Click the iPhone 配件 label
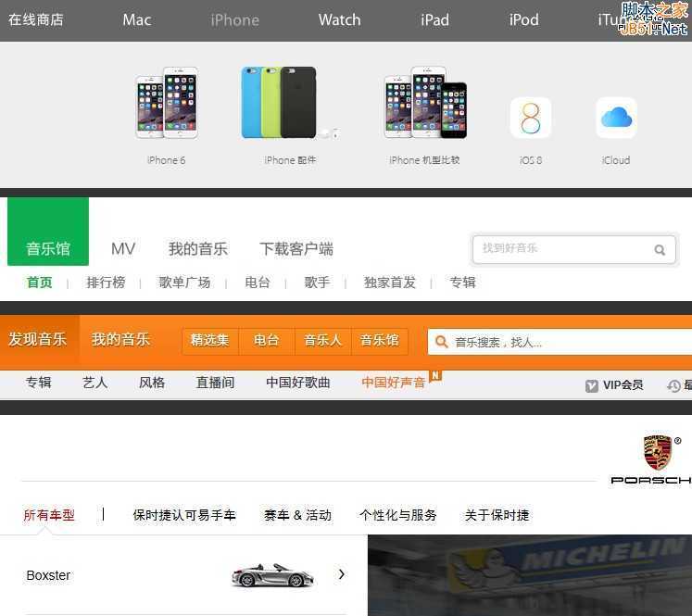The image size is (692, 616). tap(290, 160)
